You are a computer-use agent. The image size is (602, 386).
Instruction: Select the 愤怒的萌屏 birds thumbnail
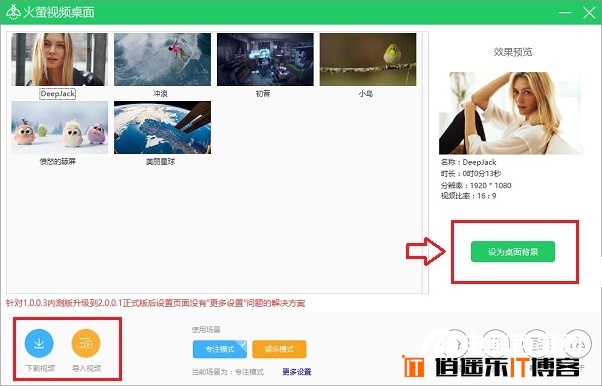tap(60, 128)
